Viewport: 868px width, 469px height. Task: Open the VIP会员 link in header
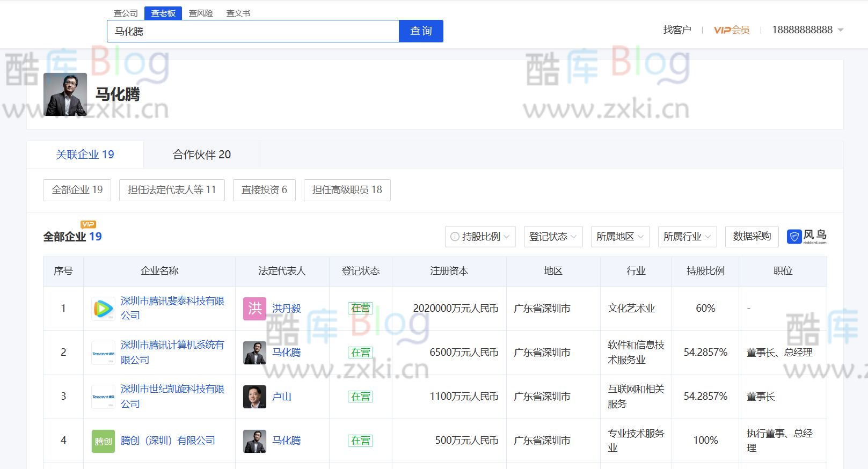732,30
